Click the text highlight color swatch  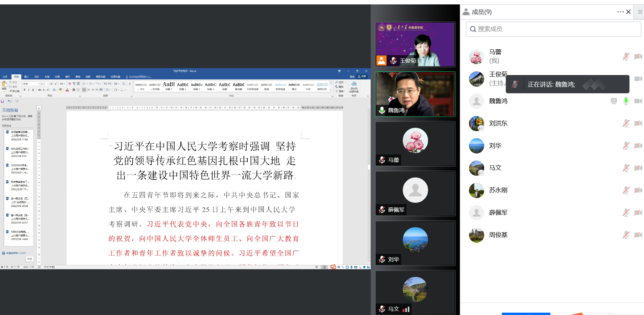(60, 90)
